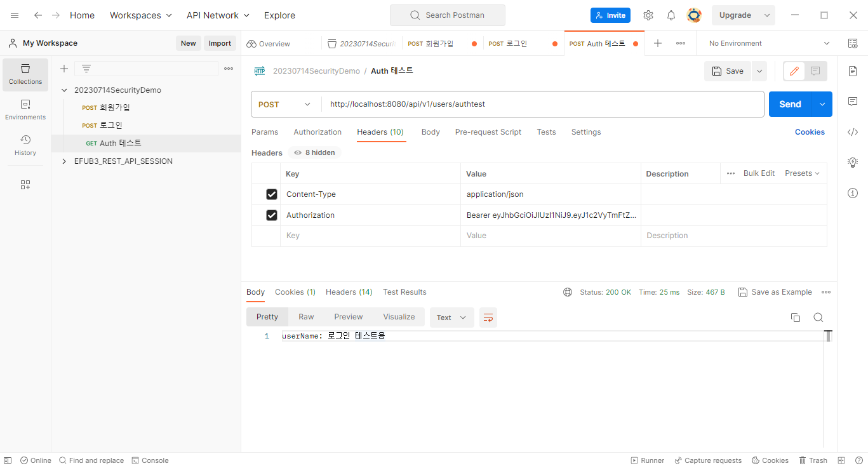Open the Collections sidebar panel
The height and width of the screenshot is (468, 868).
pyautogui.click(x=25, y=74)
